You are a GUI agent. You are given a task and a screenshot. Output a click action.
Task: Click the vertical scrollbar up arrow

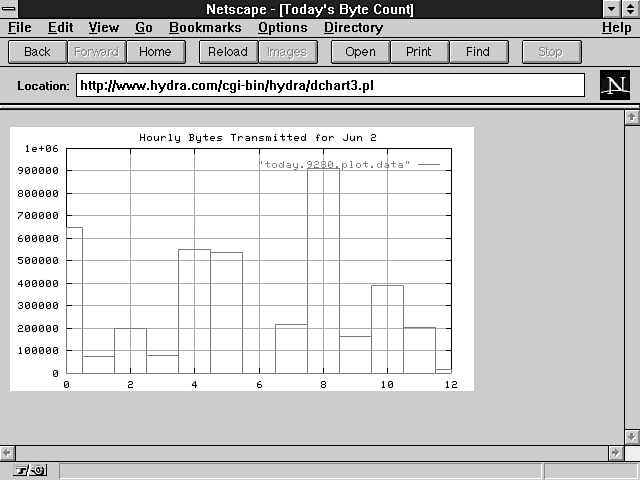(631, 117)
